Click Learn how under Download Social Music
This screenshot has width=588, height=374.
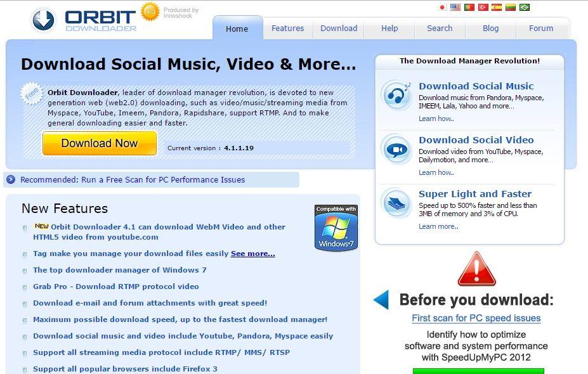click(436, 119)
